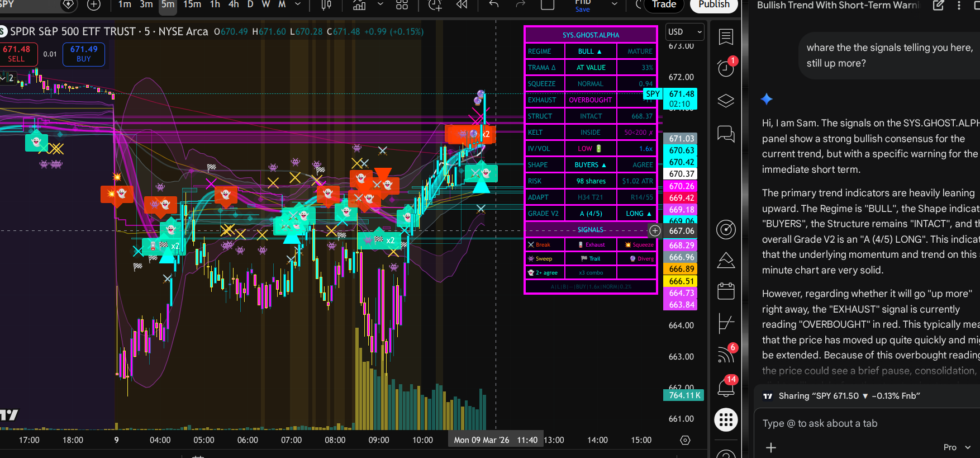This screenshot has height=458, width=980.
Task: Open the Indicators icon in top toolbar
Action: point(359,4)
